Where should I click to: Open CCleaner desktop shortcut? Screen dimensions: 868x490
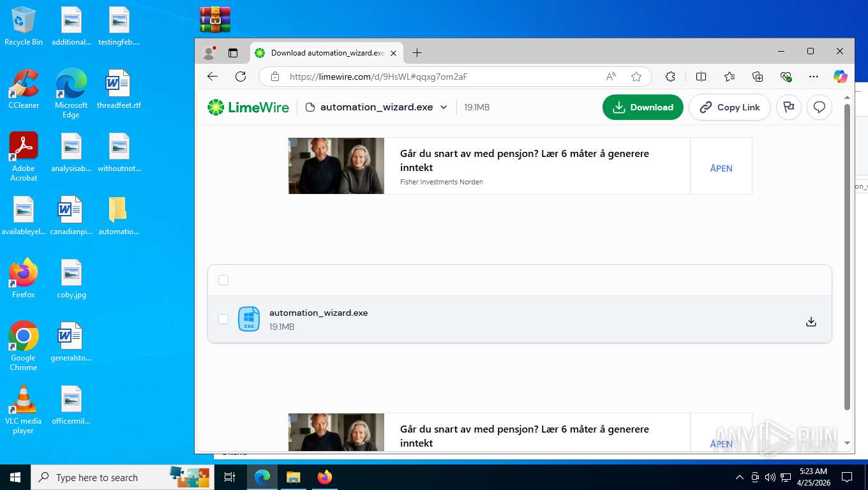pyautogui.click(x=24, y=89)
